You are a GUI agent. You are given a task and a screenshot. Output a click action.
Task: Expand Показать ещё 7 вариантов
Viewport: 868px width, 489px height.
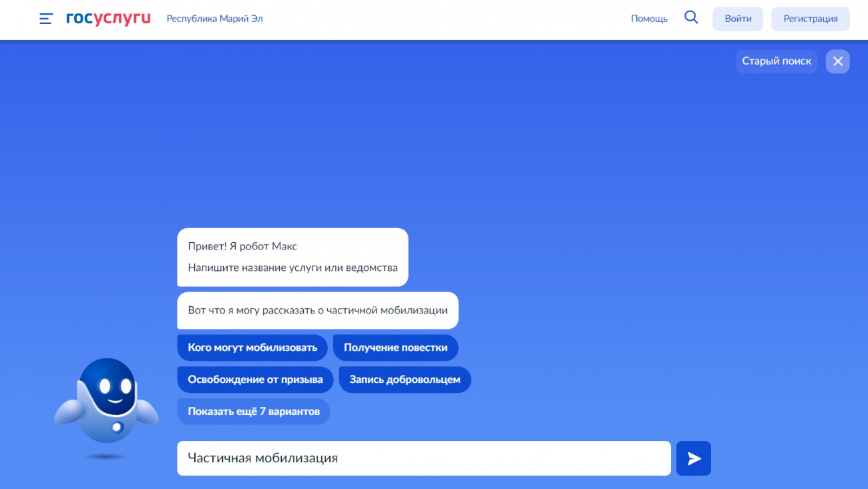pos(254,412)
